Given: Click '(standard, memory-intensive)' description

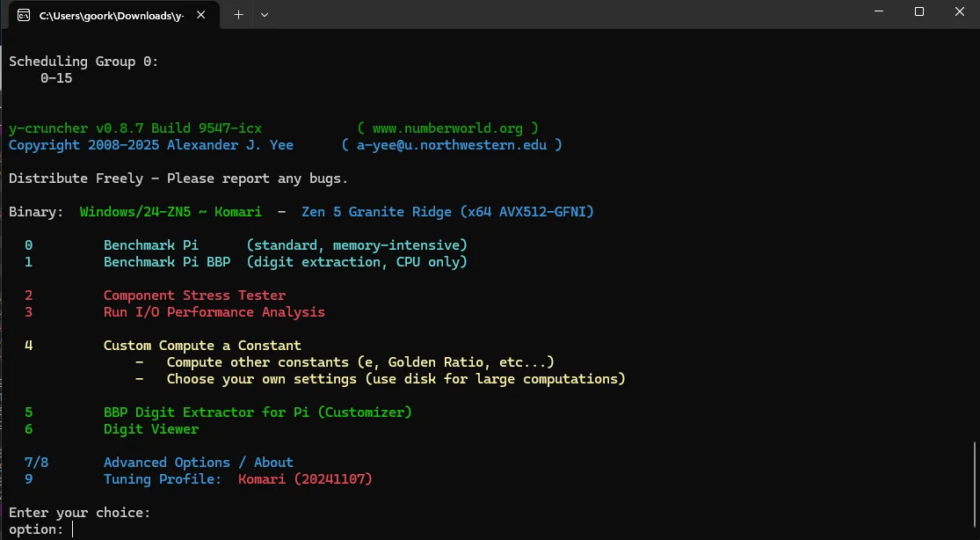Looking at the screenshot, I should pyautogui.click(x=357, y=245).
